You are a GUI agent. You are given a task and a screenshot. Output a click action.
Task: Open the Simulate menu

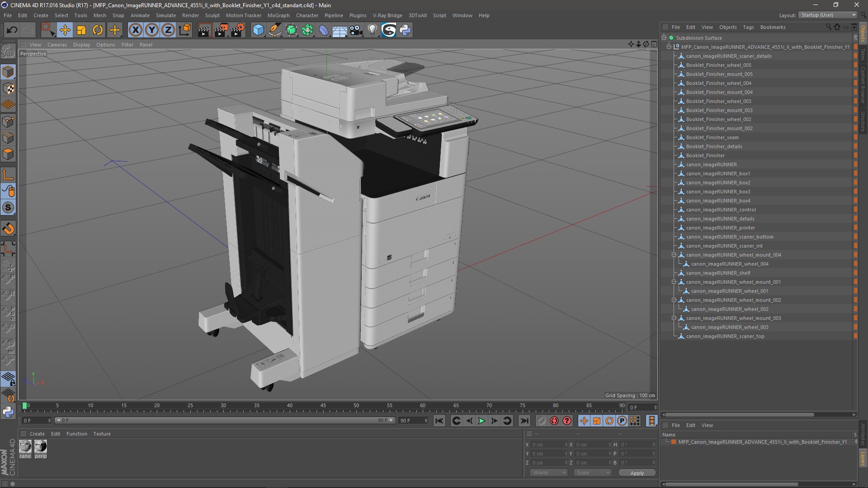(166, 15)
